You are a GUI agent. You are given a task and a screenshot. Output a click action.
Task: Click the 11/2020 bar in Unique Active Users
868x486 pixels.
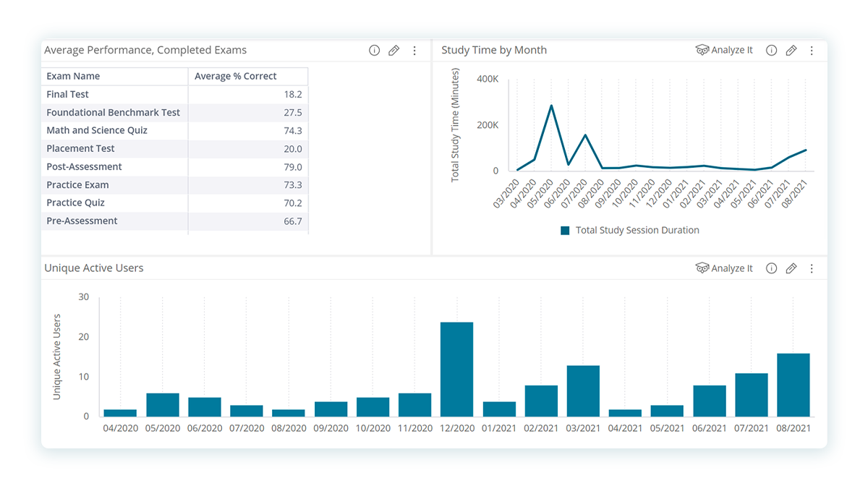pyautogui.click(x=414, y=405)
